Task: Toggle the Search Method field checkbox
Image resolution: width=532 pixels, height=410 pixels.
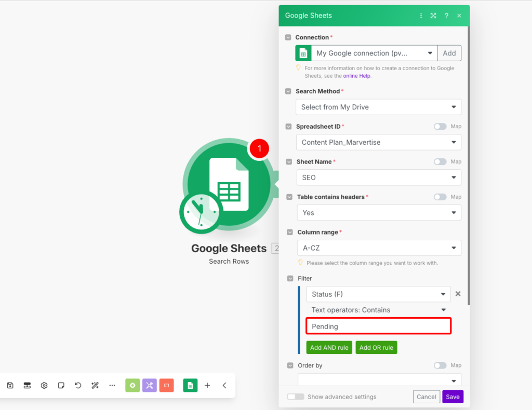Action: click(x=288, y=91)
